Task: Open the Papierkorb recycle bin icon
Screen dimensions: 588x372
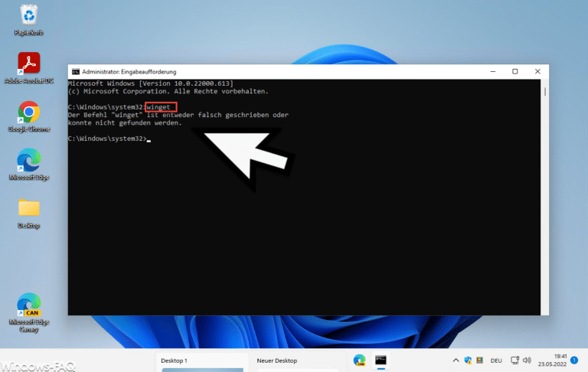Action: pos(28,15)
